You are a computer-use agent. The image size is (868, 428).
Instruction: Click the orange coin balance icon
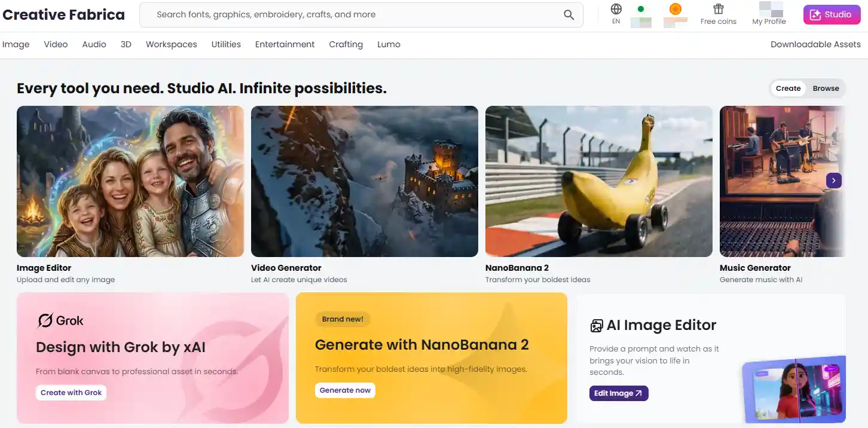coord(676,9)
